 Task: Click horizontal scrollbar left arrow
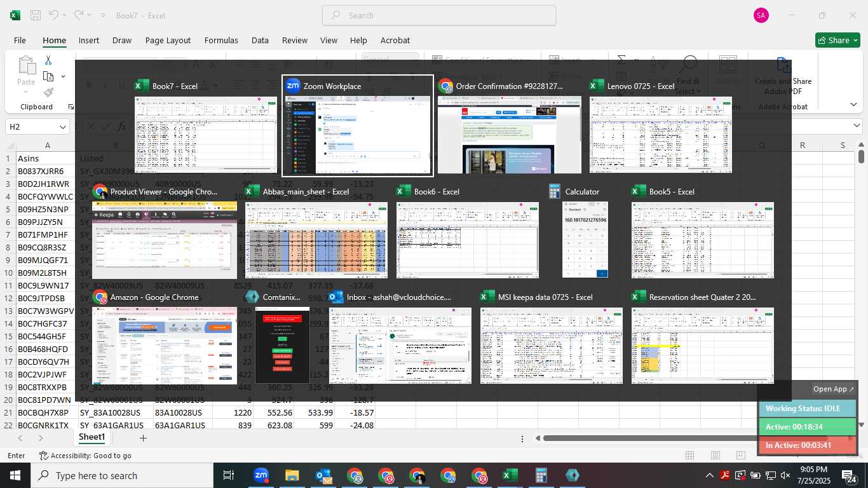tap(538, 438)
